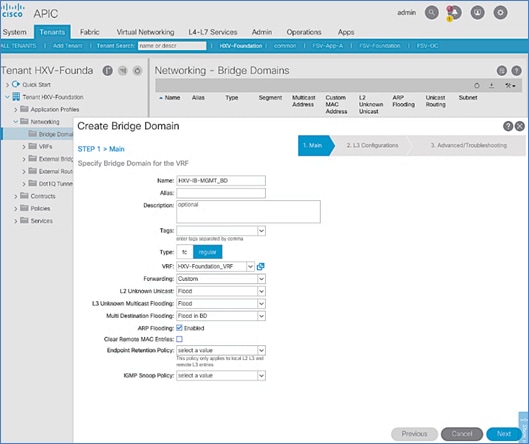Image resolution: width=529 pixels, height=444 pixels.
Task: Open the Tenants tab
Action: pyautogui.click(x=52, y=32)
